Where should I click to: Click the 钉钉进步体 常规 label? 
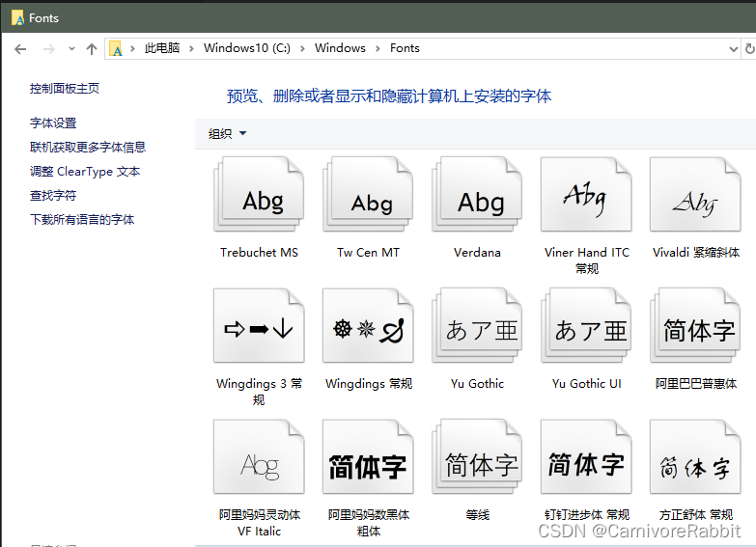587,515
